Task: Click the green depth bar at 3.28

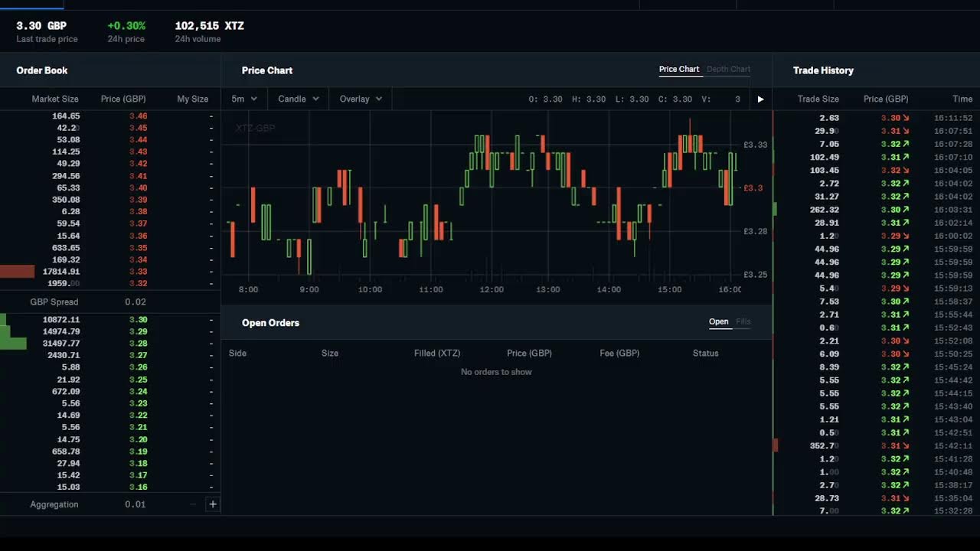Action: 13,344
